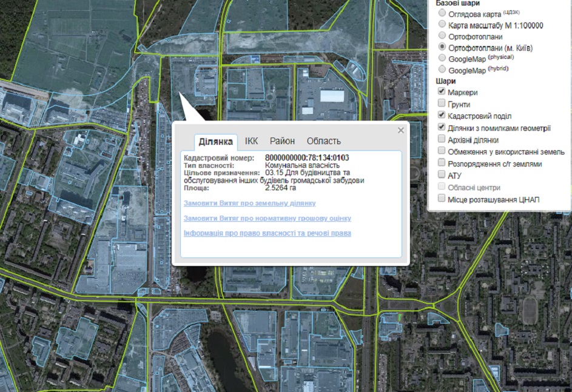Click the Ділянка tab
This screenshot has width=572, height=392.
pyautogui.click(x=215, y=142)
